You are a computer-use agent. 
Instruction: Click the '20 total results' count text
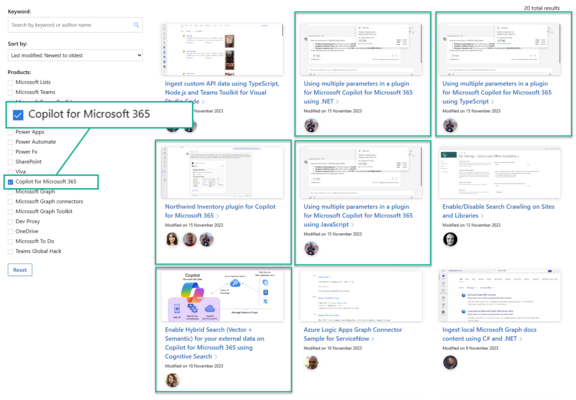coord(541,8)
